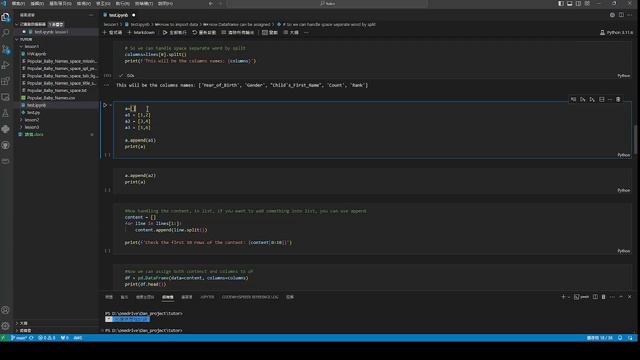Image resolution: width=640 pixels, height=360 pixels.
Task: Open the .docx file in explorer
Action: tap(33, 134)
